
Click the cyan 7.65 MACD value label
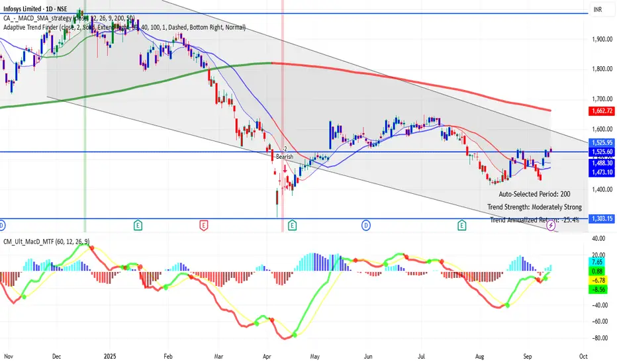pyautogui.click(x=597, y=262)
